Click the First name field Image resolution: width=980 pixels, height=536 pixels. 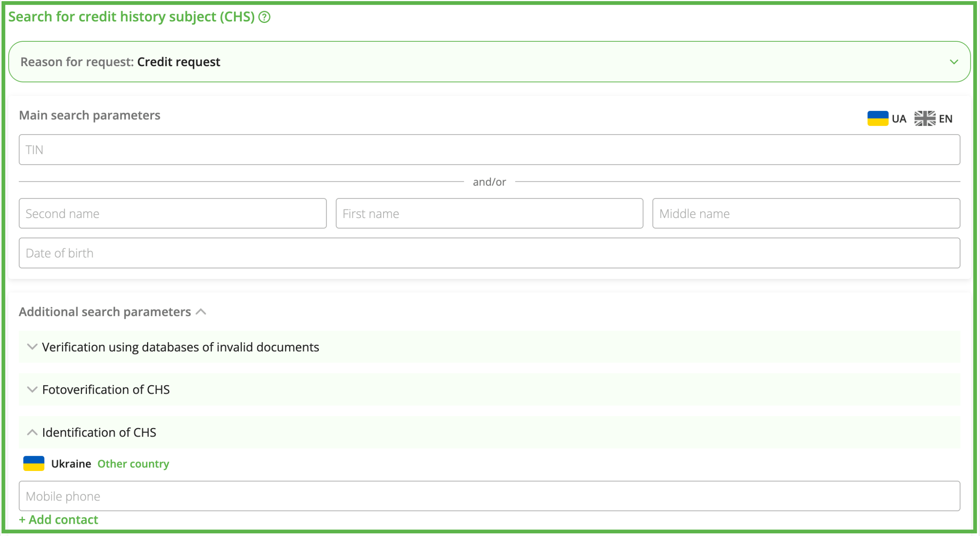[489, 213]
